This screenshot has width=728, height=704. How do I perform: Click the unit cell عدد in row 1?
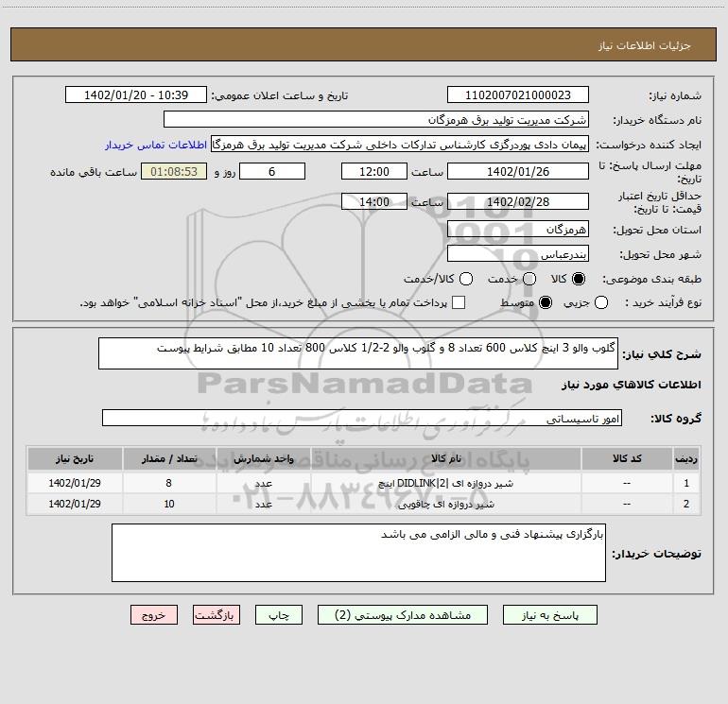pos(263,483)
